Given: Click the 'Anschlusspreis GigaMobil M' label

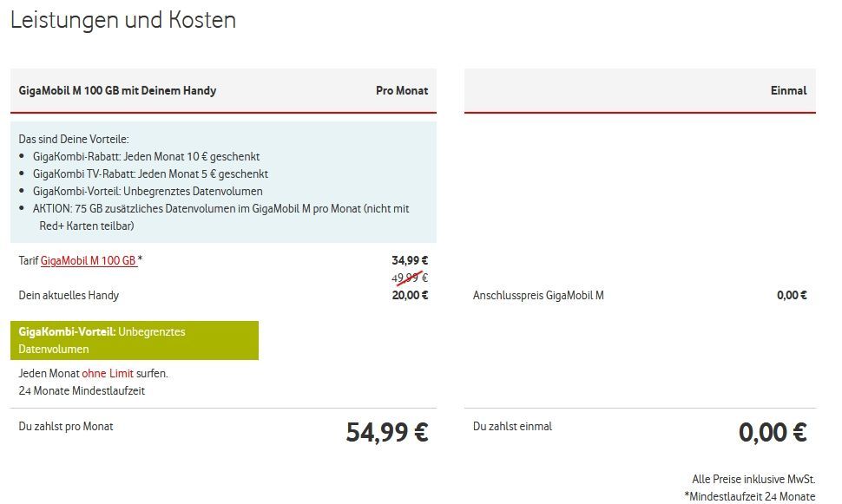Looking at the screenshot, I should 538,295.
